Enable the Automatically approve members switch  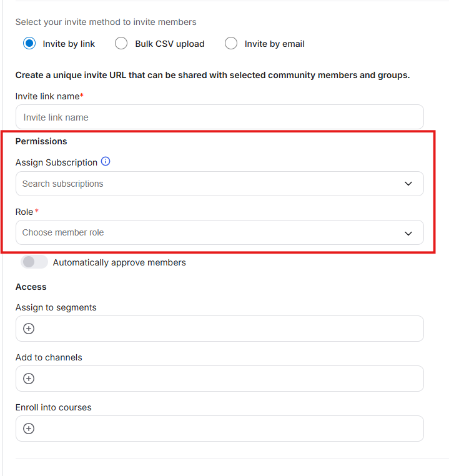(34, 262)
